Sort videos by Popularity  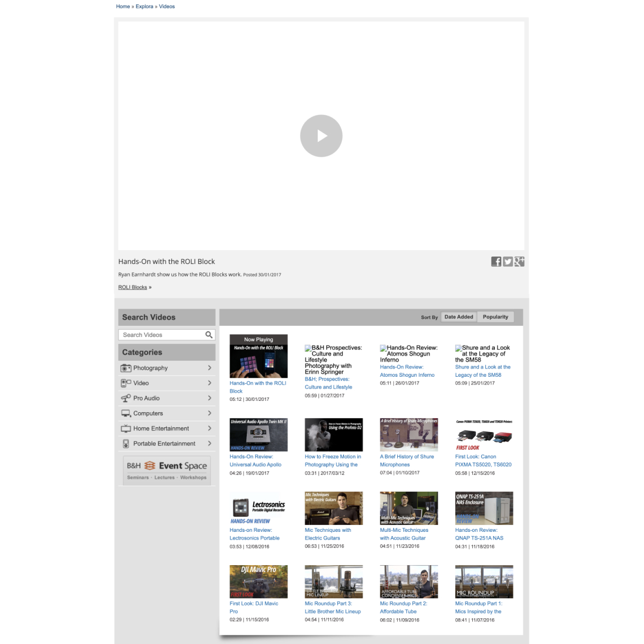tap(495, 317)
